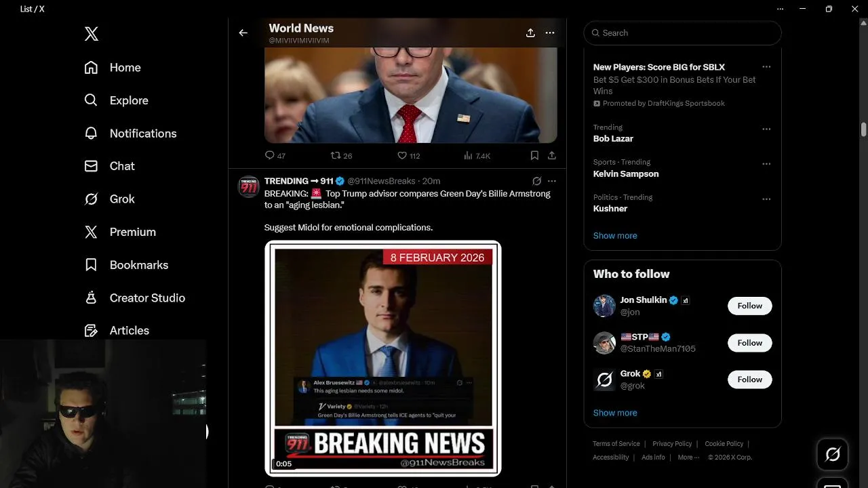Open World News list more options
This screenshot has height=488, width=868.
tap(550, 33)
